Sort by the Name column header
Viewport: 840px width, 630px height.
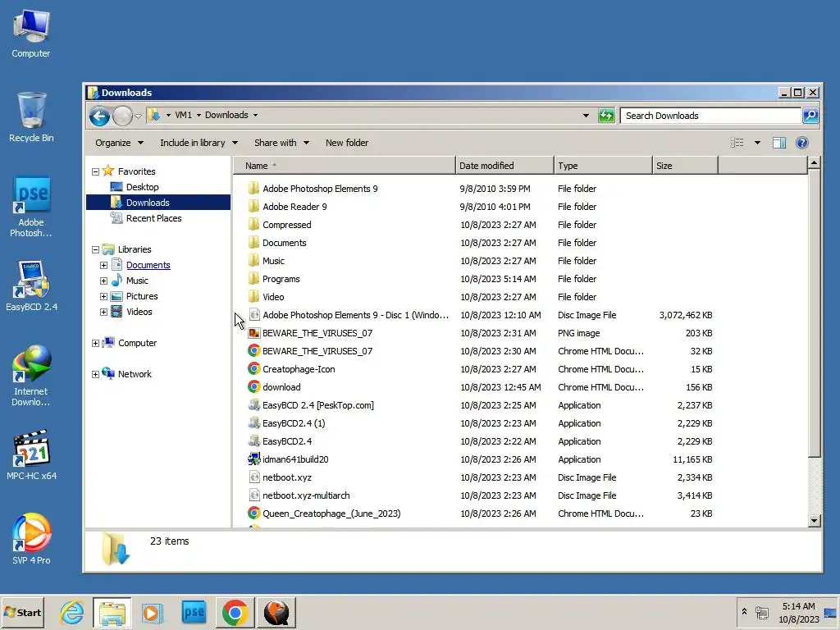click(344, 166)
